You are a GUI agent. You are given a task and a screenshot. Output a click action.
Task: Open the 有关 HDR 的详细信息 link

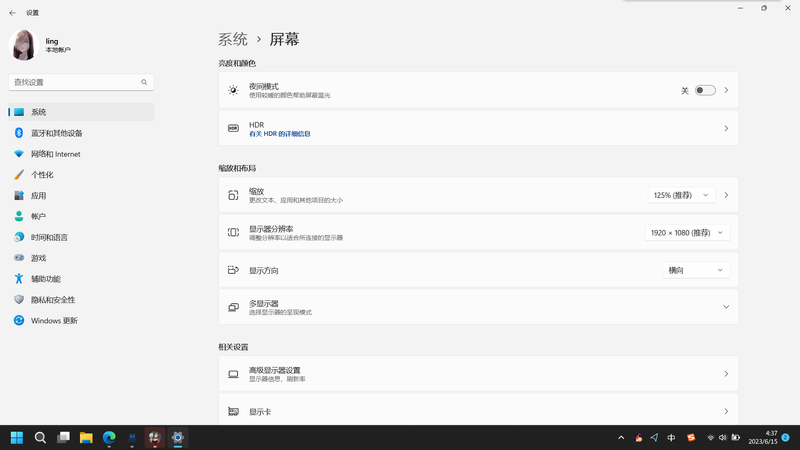coord(280,134)
